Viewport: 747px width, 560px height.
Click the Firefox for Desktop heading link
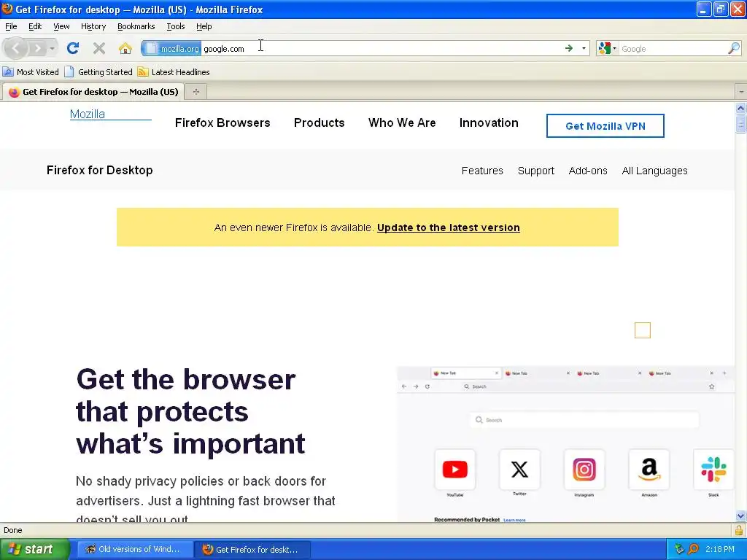(x=99, y=170)
